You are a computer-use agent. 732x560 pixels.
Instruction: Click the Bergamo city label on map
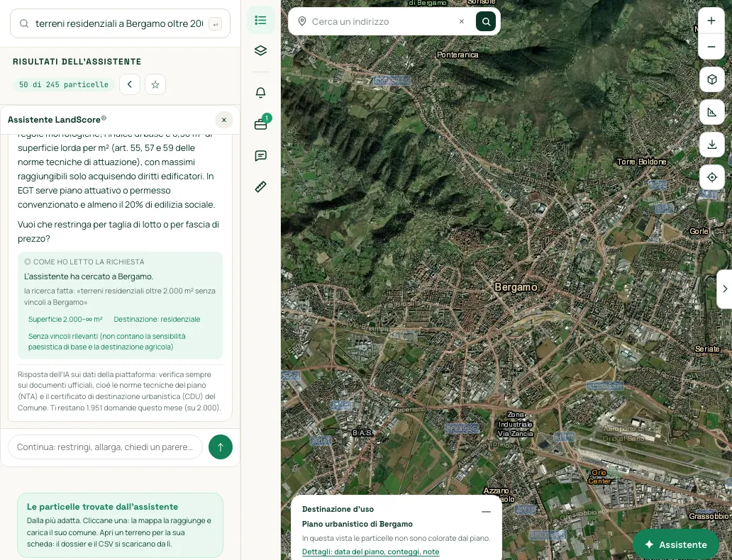[516, 287]
